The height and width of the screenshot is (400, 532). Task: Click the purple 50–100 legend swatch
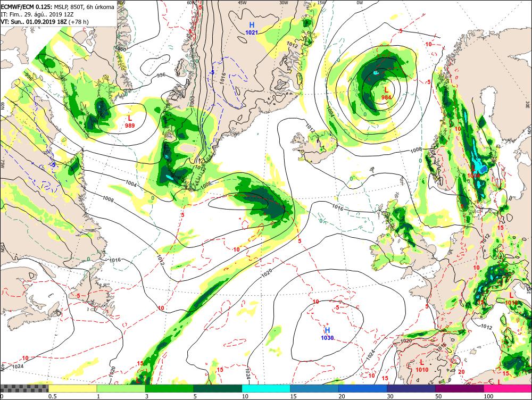(460, 388)
